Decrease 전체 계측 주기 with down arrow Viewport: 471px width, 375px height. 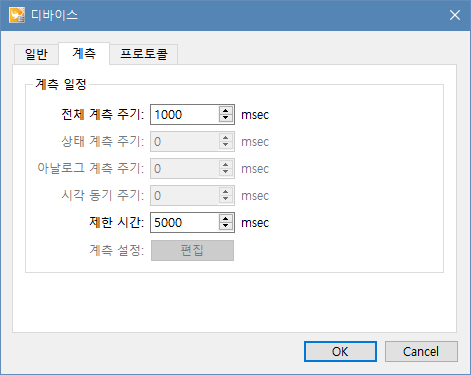pyautogui.click(x=226, y=118)
